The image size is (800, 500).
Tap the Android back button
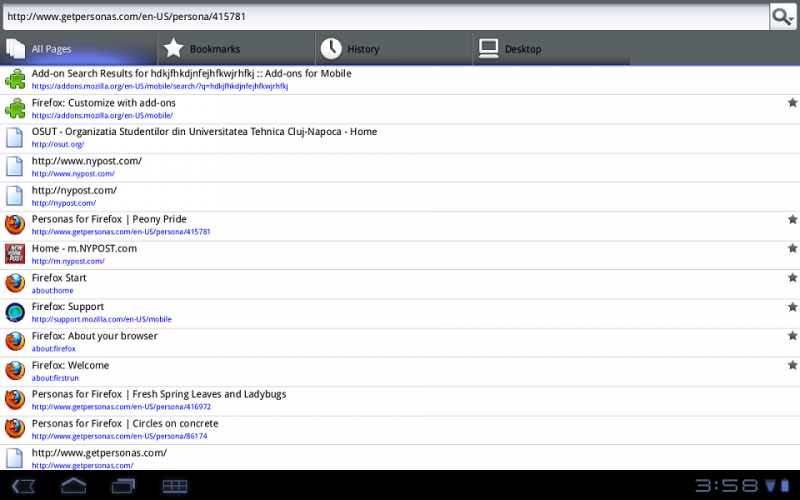click(23, 486)
